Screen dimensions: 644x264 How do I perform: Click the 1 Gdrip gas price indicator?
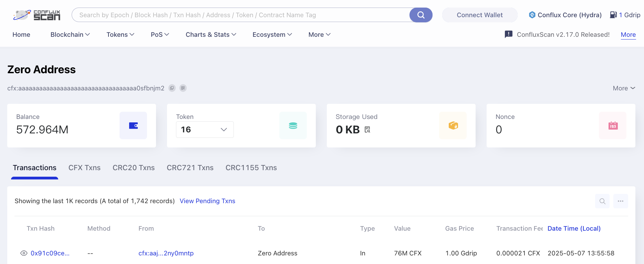tap(625, 15)
